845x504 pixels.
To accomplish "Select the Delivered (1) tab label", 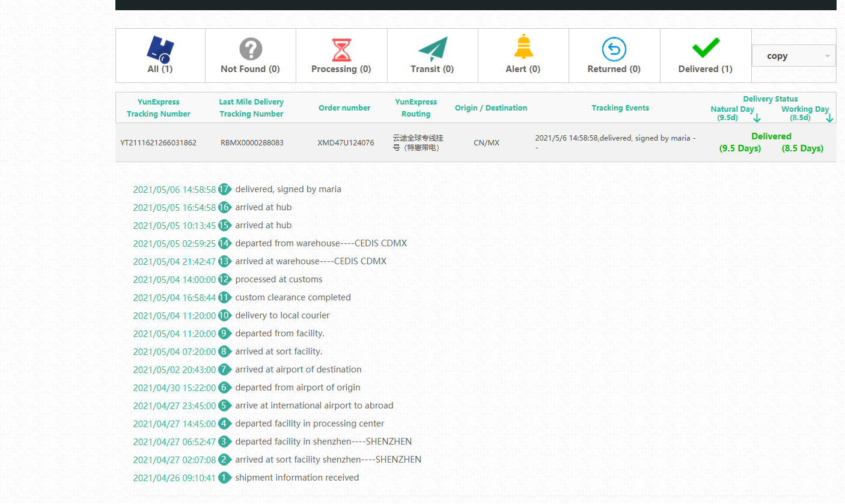I will point(705,69).
